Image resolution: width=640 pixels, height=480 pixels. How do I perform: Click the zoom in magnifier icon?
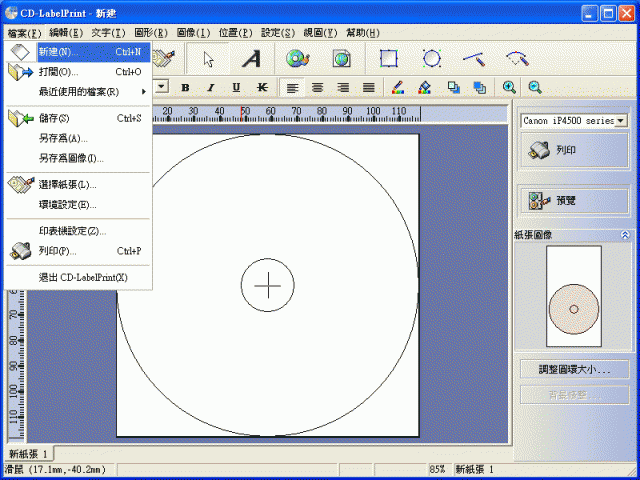pos(510,88)
